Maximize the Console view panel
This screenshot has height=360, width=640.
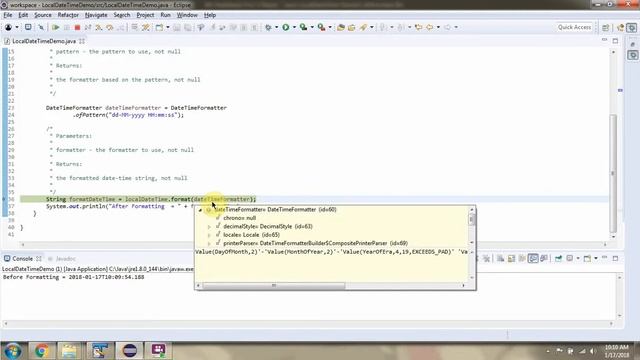tap(616, 258)
